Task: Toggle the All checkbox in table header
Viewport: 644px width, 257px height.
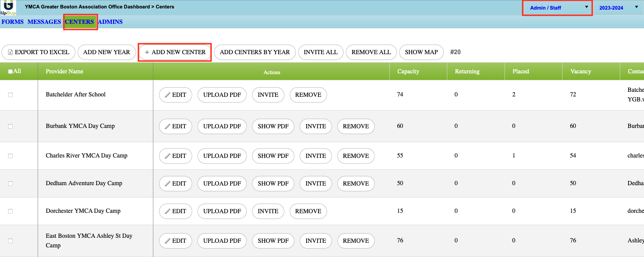Action: click(10, 71)
